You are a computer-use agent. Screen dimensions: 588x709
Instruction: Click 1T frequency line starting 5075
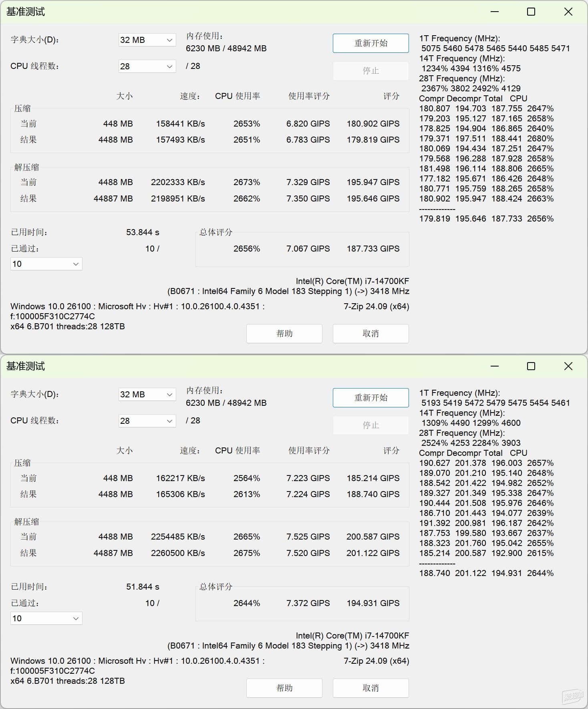tap(495, 48)
